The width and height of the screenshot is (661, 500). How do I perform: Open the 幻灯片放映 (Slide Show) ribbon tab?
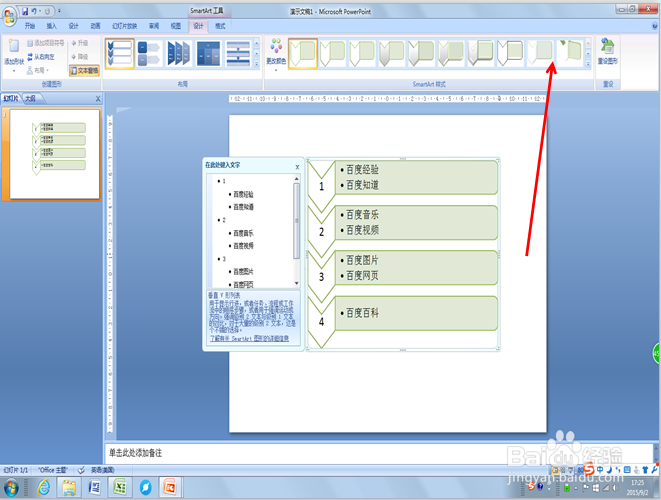tap(124, 26)
